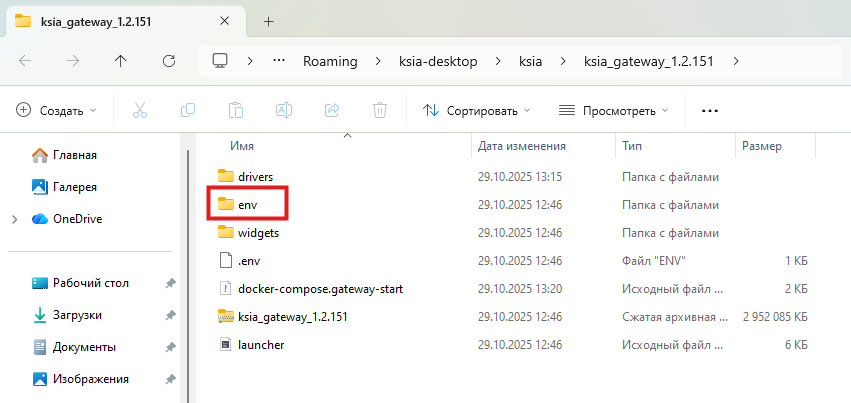The image size is (851, 403).
Task: Refresh the current folder view
Action: pos(168,61)
